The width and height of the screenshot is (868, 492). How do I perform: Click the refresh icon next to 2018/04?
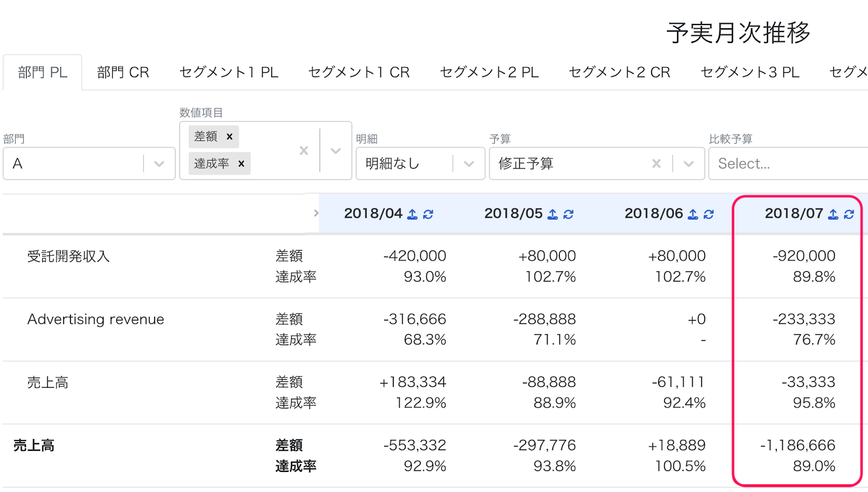[428, 214]
